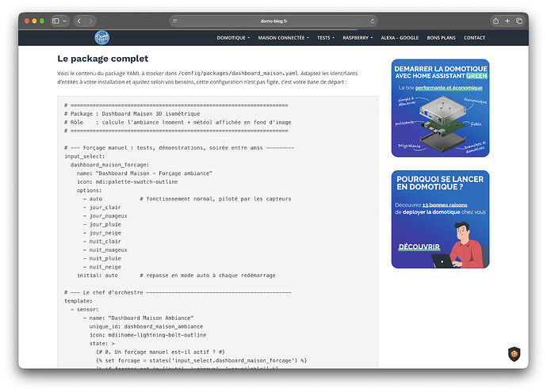Open the DOMOTIQUE menu

coord(233,38)
